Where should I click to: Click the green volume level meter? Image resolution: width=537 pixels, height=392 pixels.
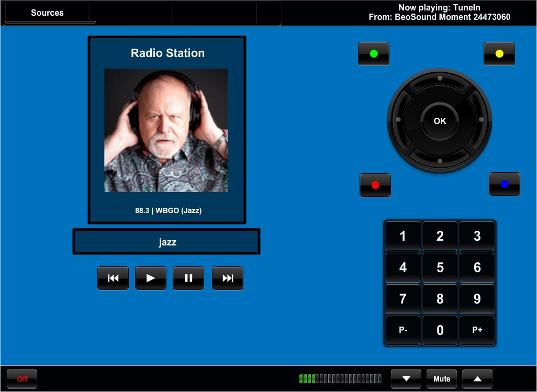[x=340, y=378]
